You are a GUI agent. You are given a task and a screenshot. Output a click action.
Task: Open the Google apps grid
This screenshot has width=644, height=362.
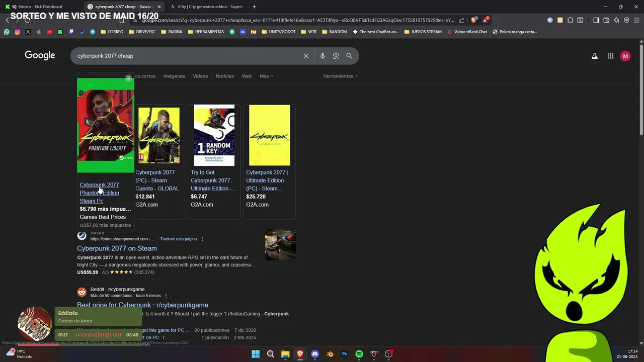point(611,56)
